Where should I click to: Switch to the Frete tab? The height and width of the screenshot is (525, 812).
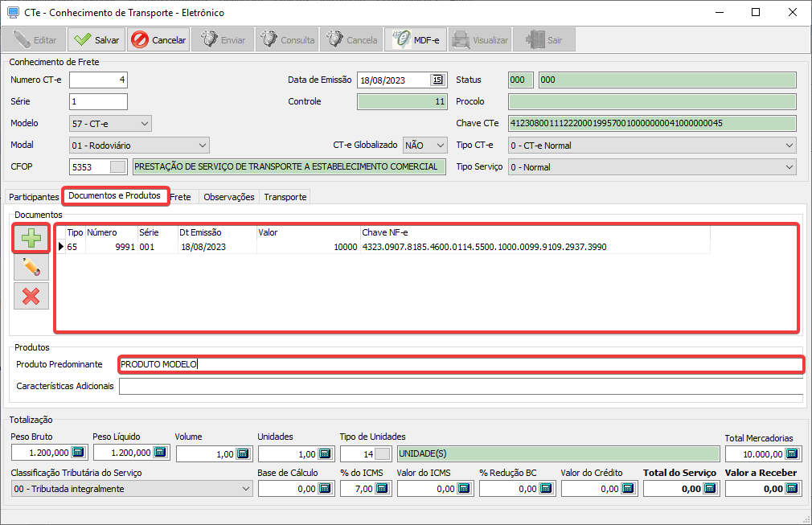pyautogui.click(x=181, y=197)
